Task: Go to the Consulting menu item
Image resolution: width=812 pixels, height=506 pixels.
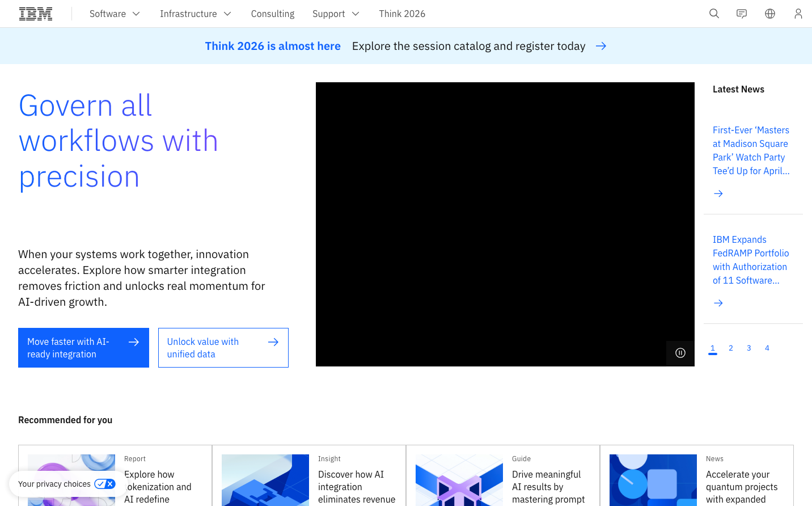Action: pos(273,14)
